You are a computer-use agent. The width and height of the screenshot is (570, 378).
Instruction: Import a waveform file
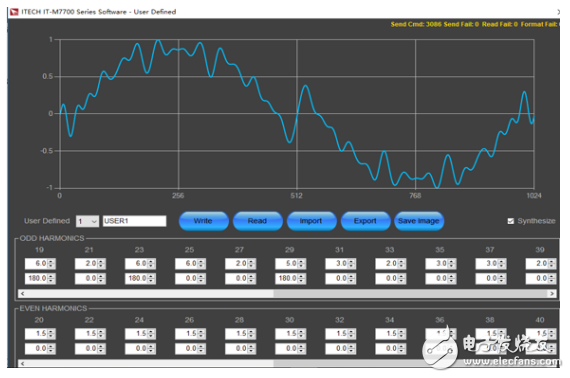(x=311, y=221)
